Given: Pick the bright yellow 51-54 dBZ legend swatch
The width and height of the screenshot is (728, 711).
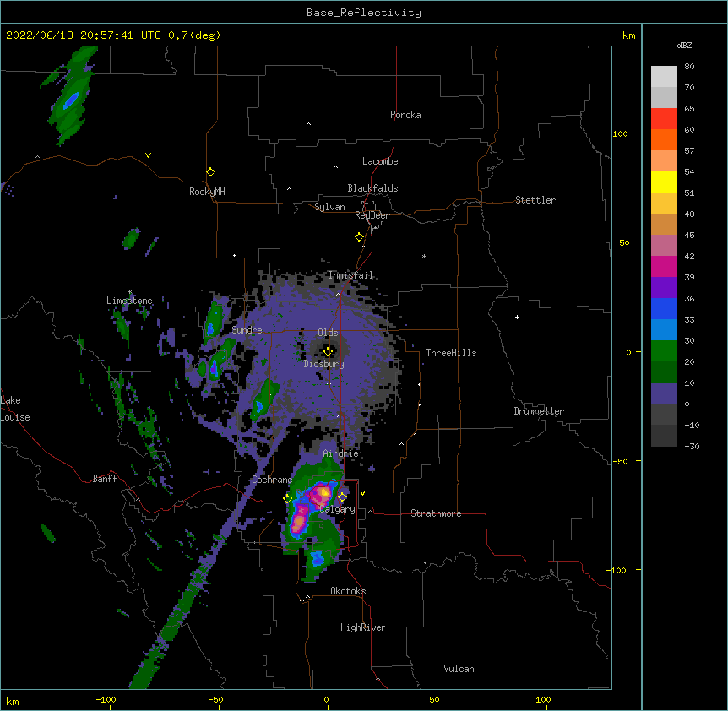Looking at the screenshot, I should click(x=664, y=182).
